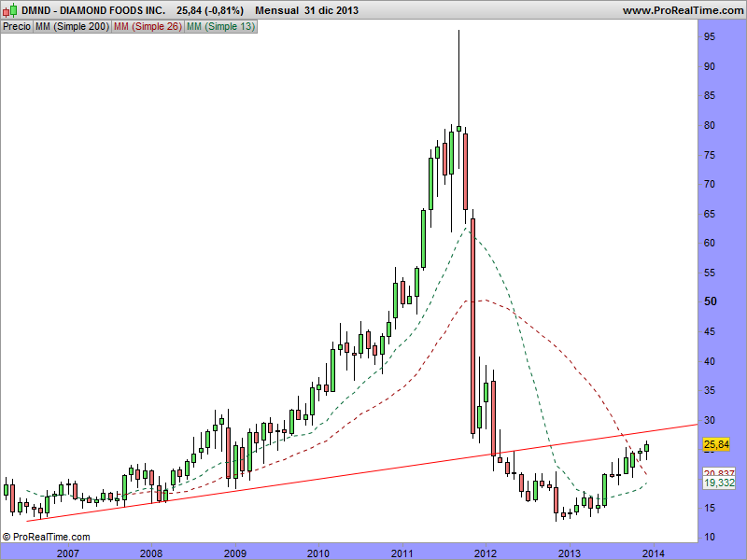
Task: Click the 31 dic 2013 date
Action: point(331,10)
